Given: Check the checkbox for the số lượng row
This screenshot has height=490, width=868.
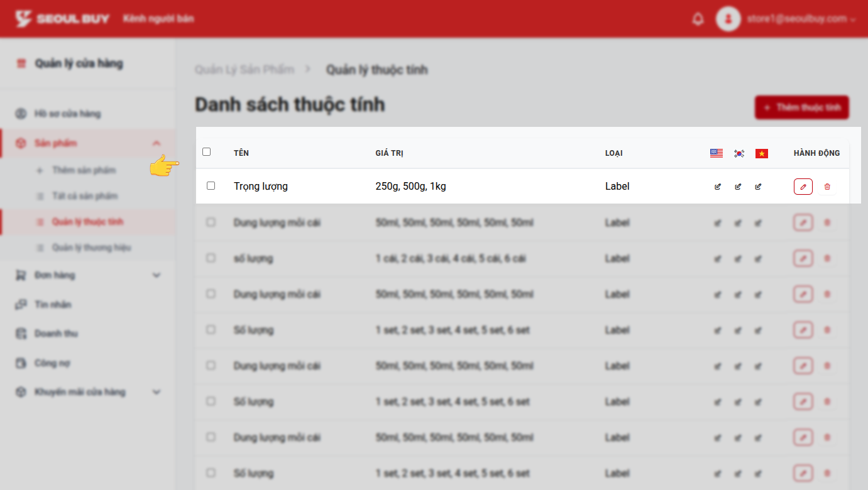Looking at the screenshot, I should click(x=211, y=258).
